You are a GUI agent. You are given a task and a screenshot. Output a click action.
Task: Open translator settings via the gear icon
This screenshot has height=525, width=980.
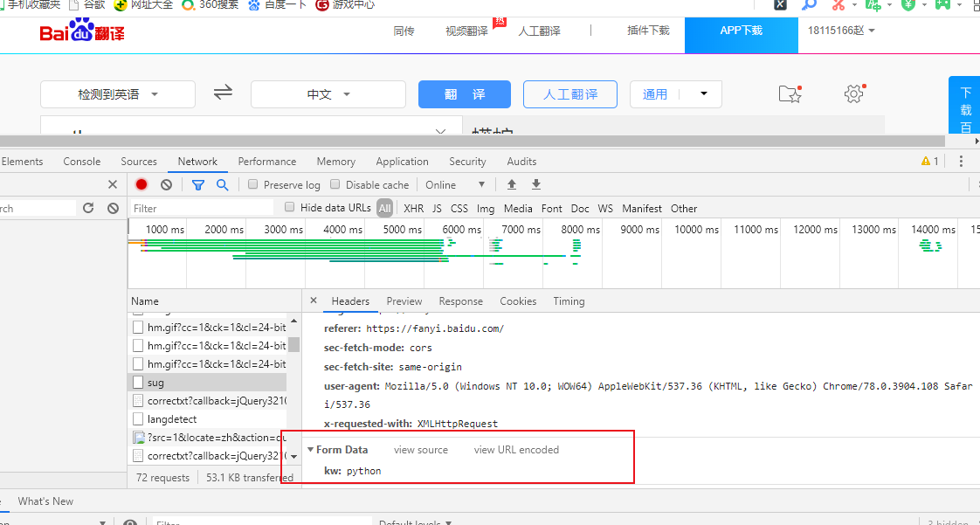point(853,93)
